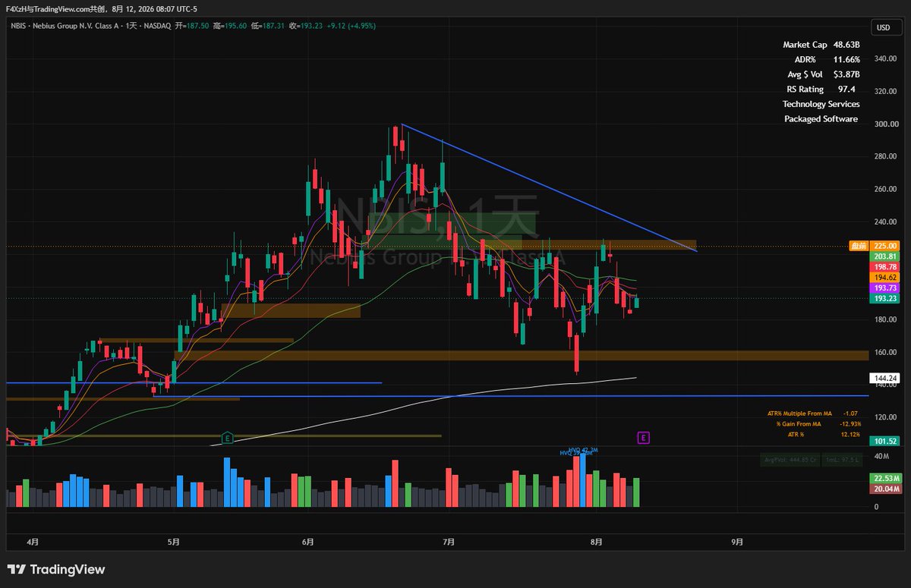This screenshot has width=911, height=588.
Task: Click the 4月 label on time axis
Action: coord(32,542)
